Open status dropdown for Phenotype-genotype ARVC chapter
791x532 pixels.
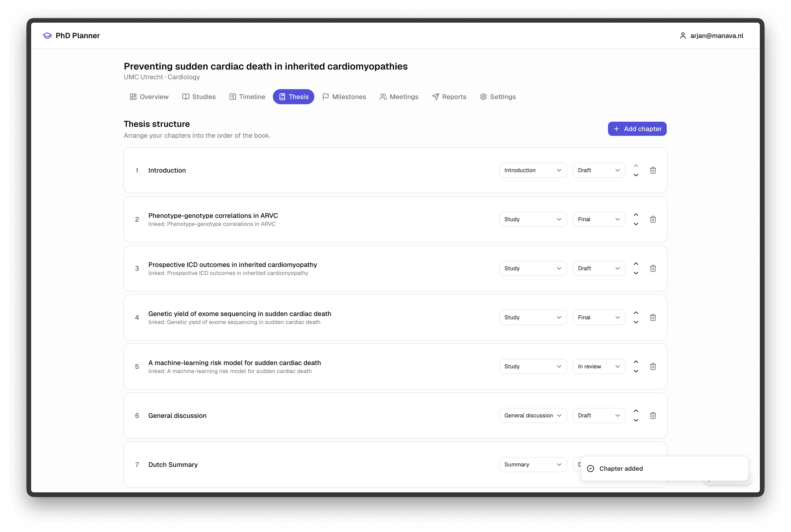point(599,219)
